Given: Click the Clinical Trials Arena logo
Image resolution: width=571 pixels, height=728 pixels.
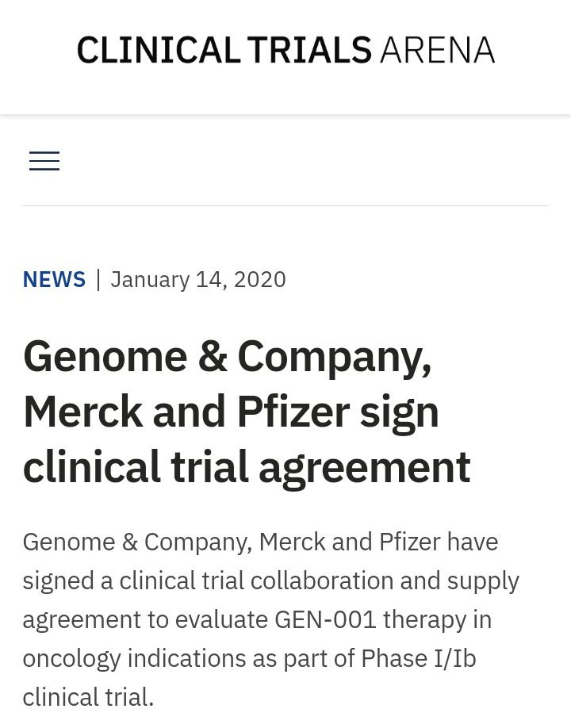Looking at the screenshot, I should click(285, 50).
